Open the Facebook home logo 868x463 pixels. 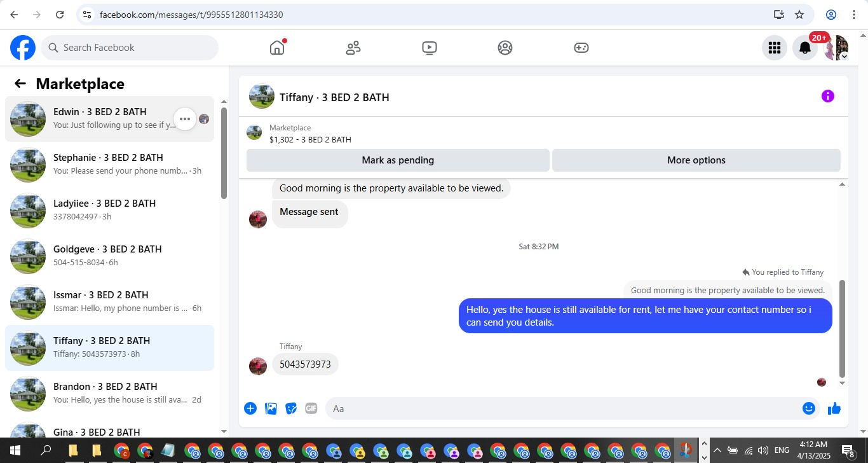[x=22, y=48]
